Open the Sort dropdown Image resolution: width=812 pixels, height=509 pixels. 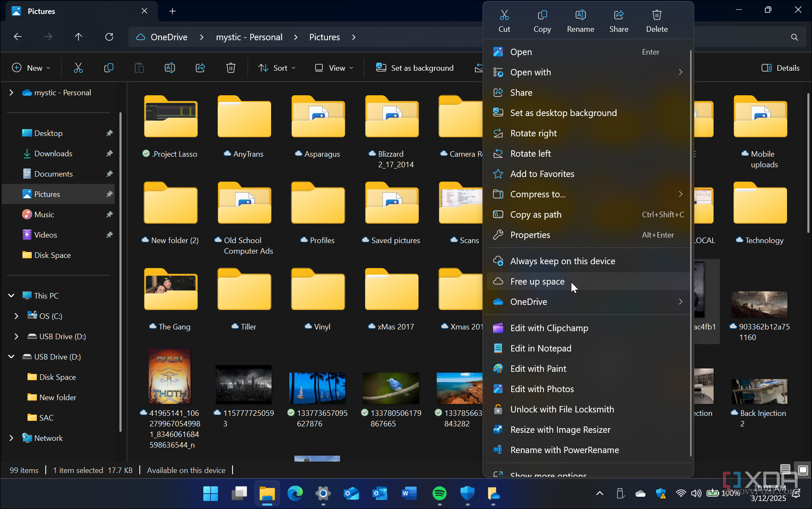point(277,68)
